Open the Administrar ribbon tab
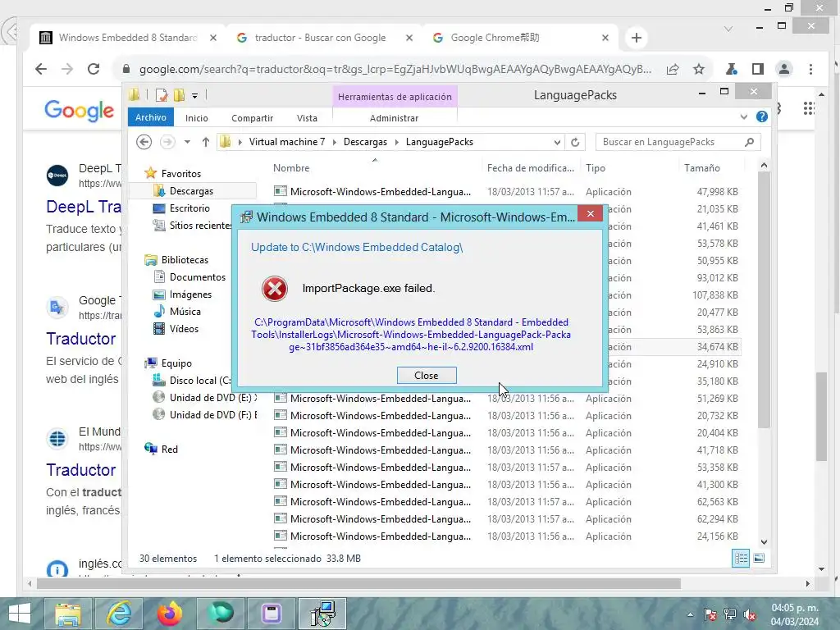This screenshot has height=630, width=840. [x=394, y=118]
